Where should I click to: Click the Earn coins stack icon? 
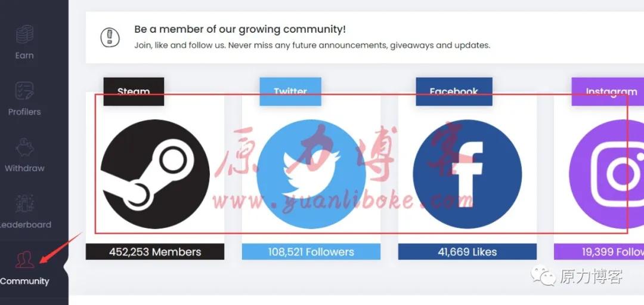click(x=24, y=35)
